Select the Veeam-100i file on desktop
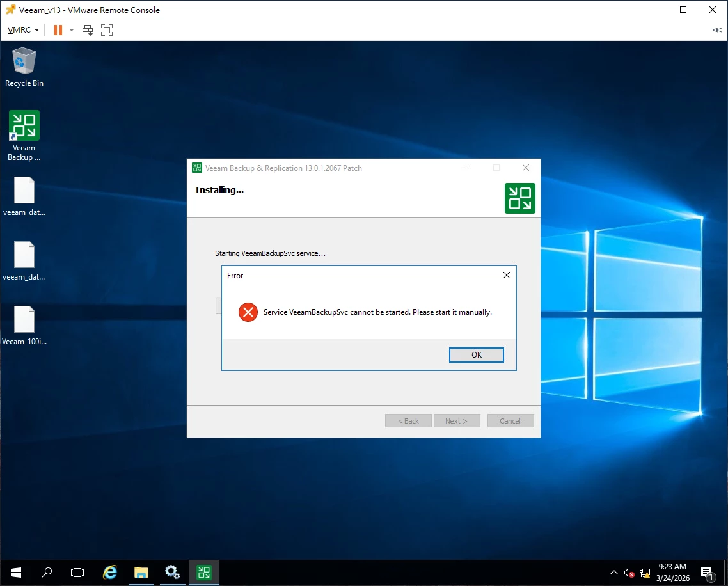Screen dimensions: 728x586 (x=24, y=326)
